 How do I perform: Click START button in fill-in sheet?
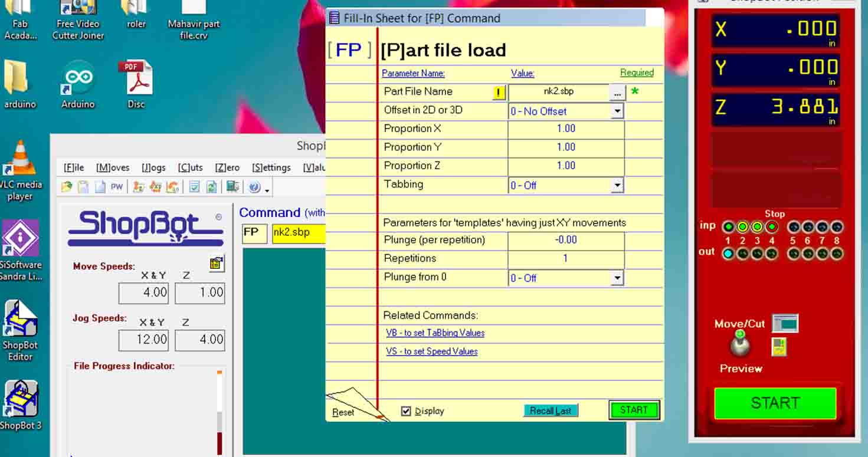pyautogui.click(x=634, y=410)
